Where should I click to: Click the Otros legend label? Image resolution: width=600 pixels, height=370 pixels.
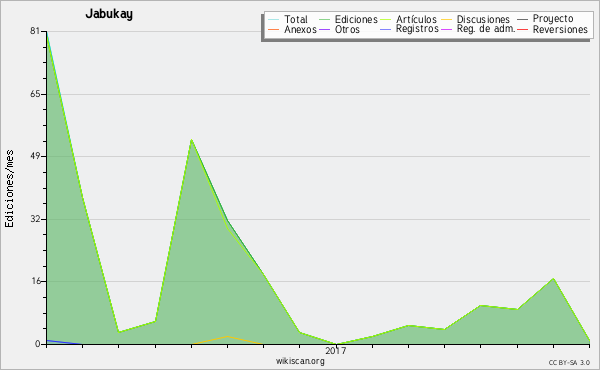pos(347,29)
